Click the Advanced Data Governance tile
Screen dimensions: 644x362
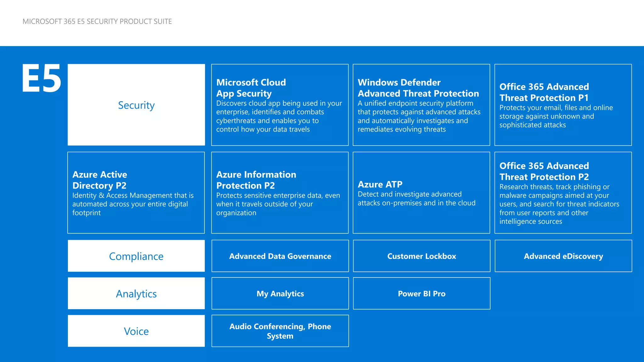click(280, 256)
